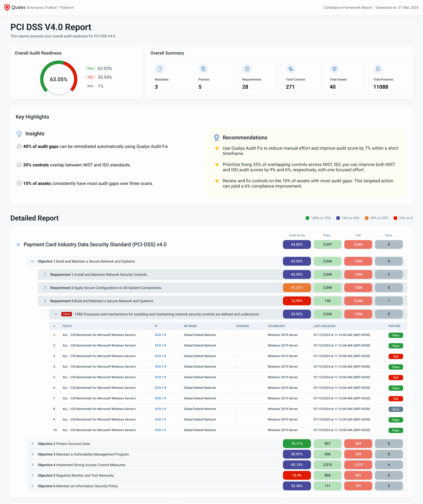Select the Total Assets icon
This screenshot has height=504, width=423.
334,69
